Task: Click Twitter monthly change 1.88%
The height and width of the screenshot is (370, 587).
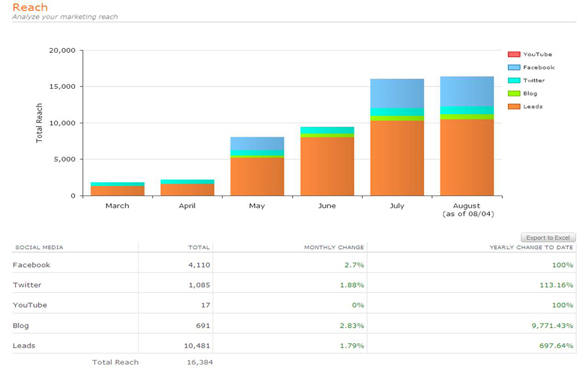Action: 352,285
